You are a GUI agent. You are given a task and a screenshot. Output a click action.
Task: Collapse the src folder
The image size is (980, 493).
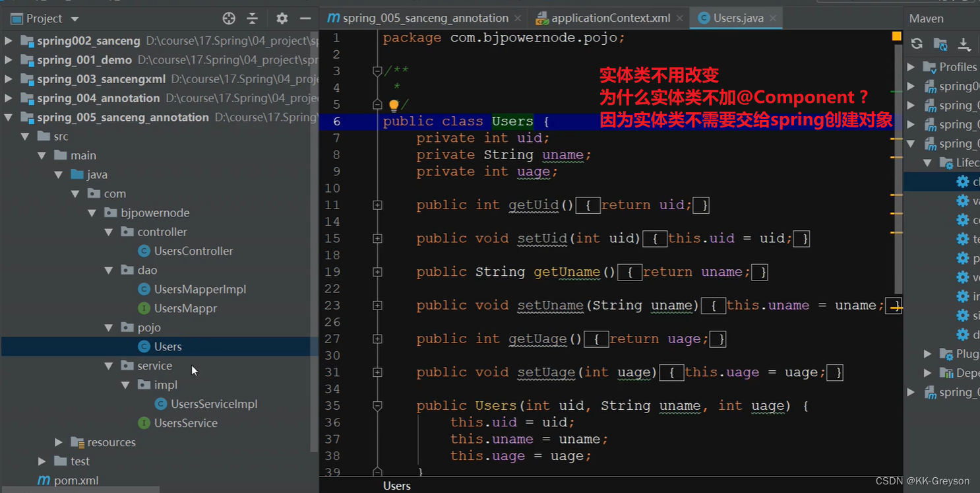[25, 137]
